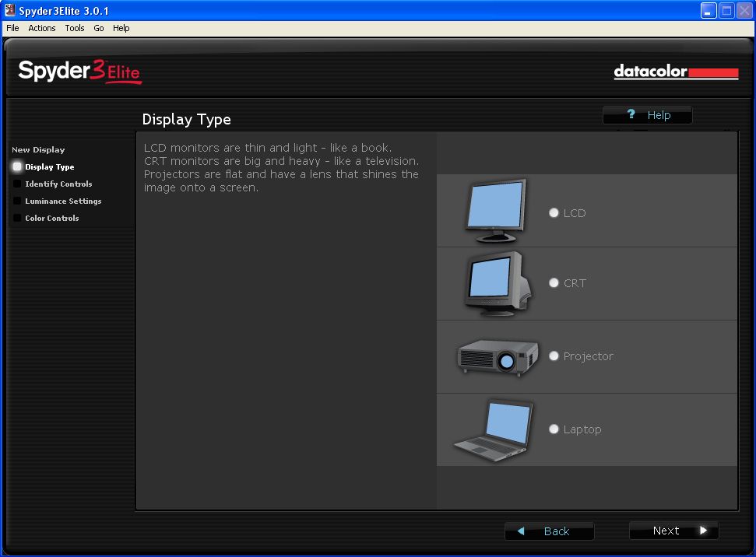Viewport: 756px width, 557px height.
Task: Click the Display Type sidebar label
Action: coord(50,166)
